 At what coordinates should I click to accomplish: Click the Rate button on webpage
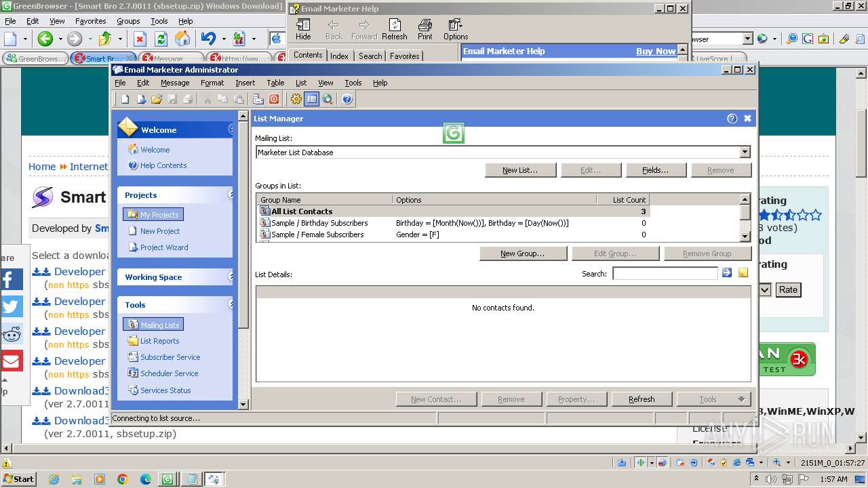point(788,289)
